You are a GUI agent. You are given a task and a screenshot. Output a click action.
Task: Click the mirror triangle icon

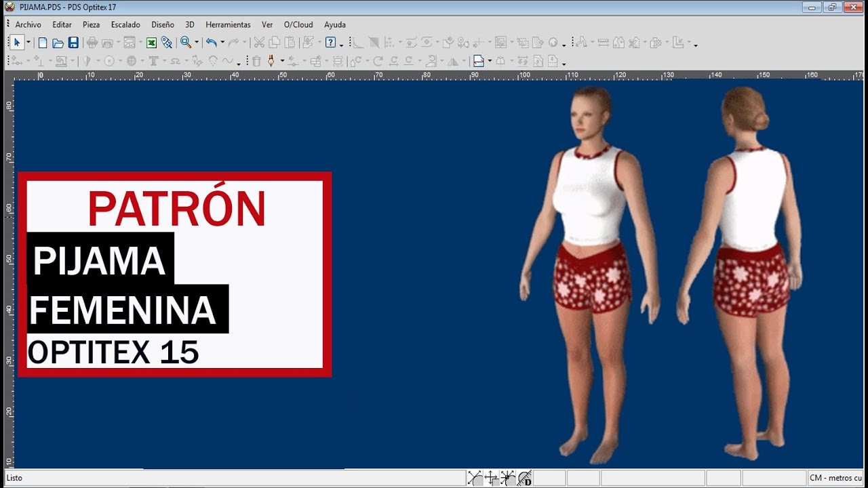click(452, 61)
